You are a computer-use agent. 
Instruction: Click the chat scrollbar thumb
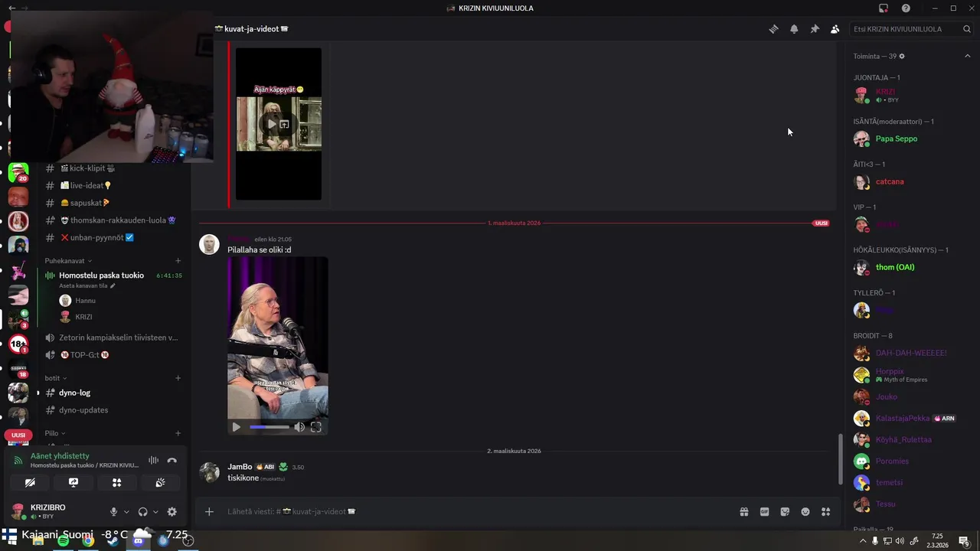[x=841, y=459]
